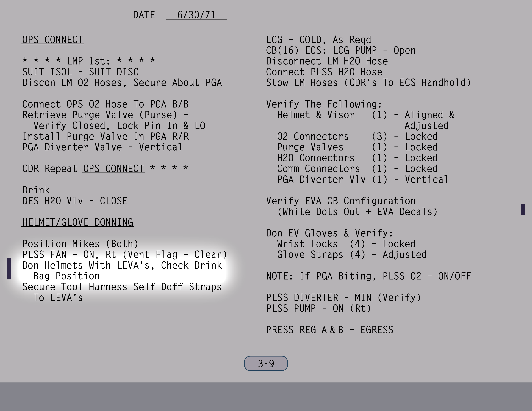Click the Wrist Locks (4) - Locked item
532x411 pixels.
coord(346,244)
